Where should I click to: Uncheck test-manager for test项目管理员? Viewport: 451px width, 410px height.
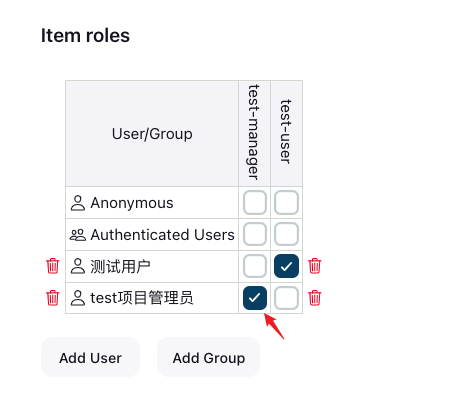pos(255,298)
